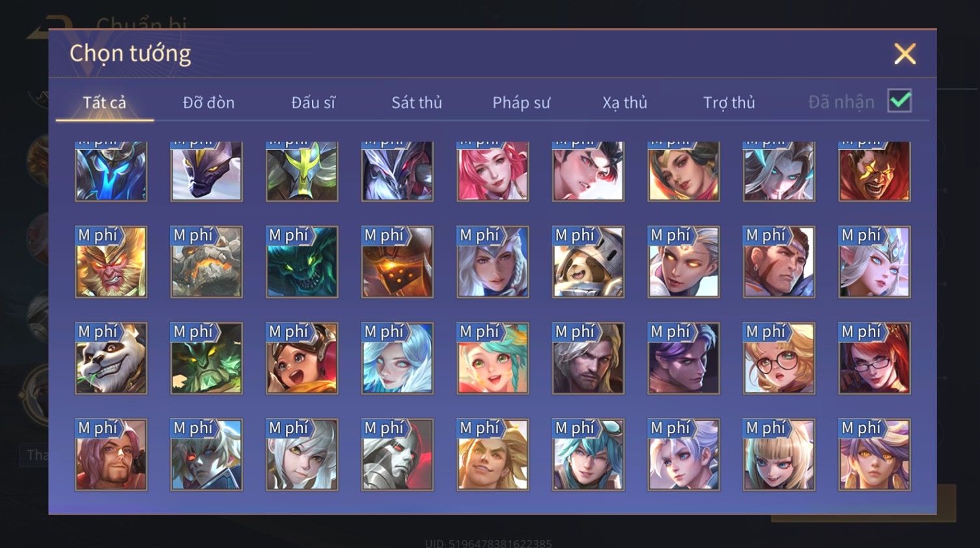Image resolution: width=980 pixels, height=548 pixels.
Task: Select the red-haired woman wearing glasses
Action: (x=875, y=358)
